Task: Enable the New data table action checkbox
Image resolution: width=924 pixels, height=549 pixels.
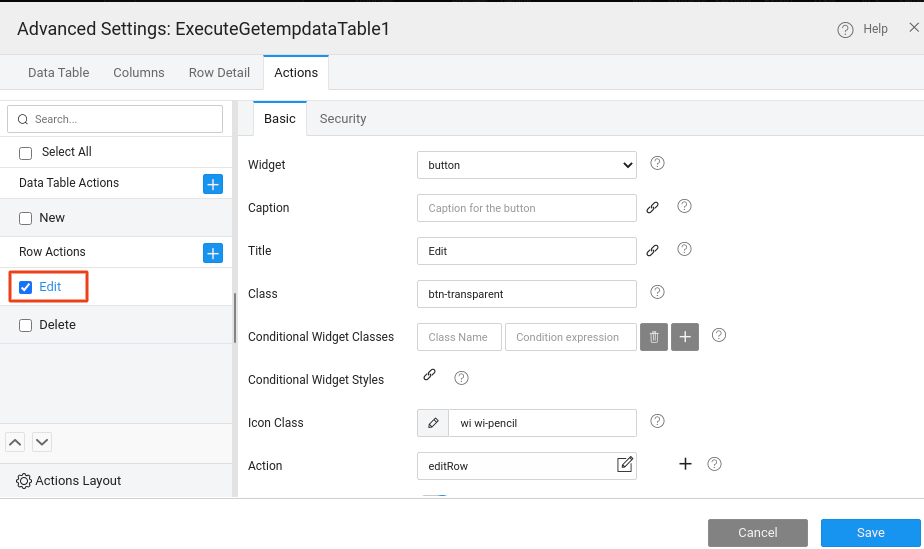Action: tap(26, 218)
